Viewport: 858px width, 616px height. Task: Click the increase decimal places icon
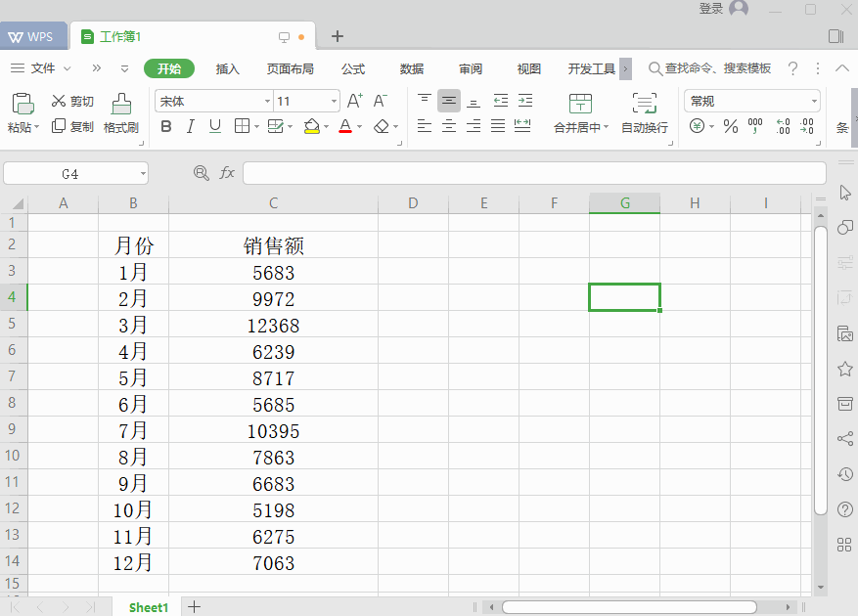click(x=783, y=126)
